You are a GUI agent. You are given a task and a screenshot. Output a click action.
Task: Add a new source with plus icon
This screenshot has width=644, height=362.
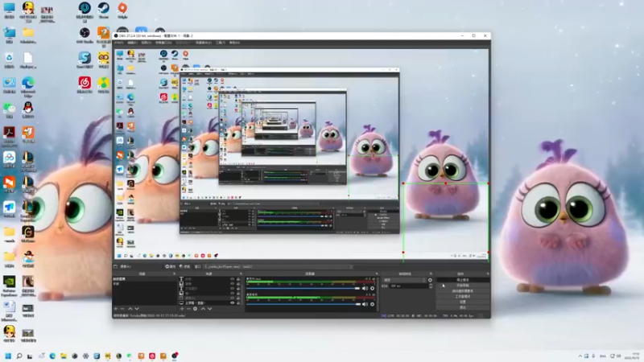coord(182,309)
